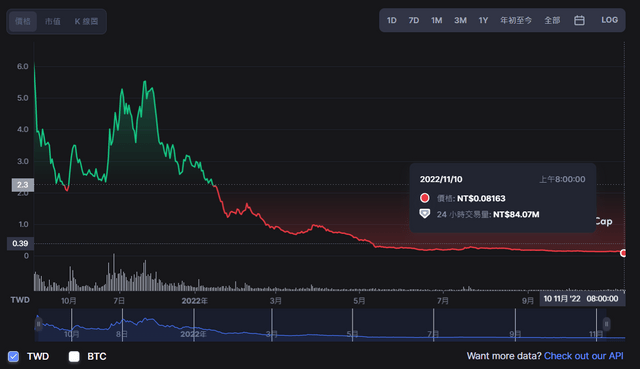The height and width of the screenshot is (369, 640).
Task: Uncheck the TWD currency checkbox
Action: [x=13, y=356]
